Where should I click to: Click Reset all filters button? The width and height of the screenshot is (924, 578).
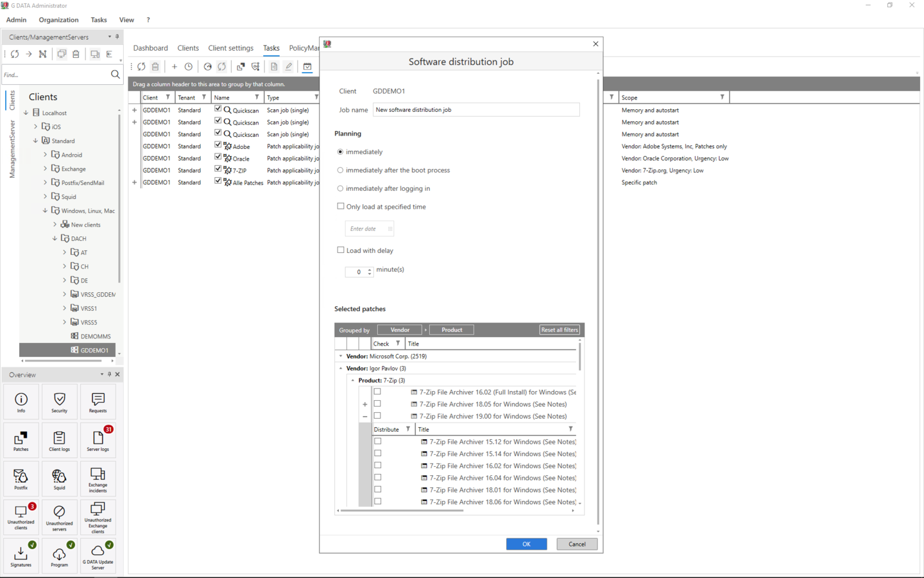560,329
